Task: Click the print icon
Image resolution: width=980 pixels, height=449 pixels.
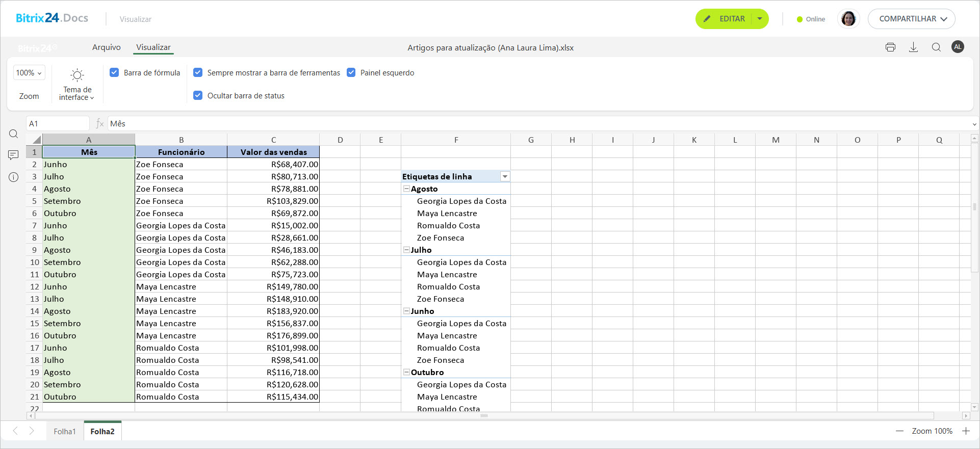Action: 890,47
